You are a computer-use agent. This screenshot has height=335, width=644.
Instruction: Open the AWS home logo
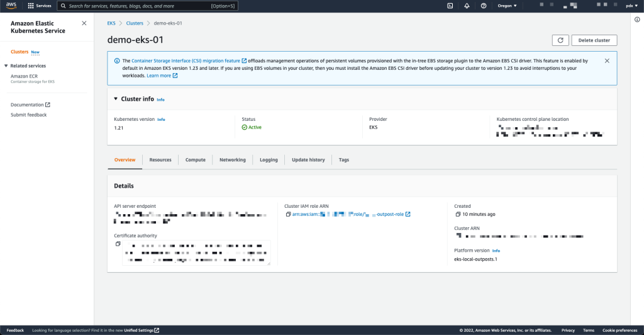click(x=11, y=6)
